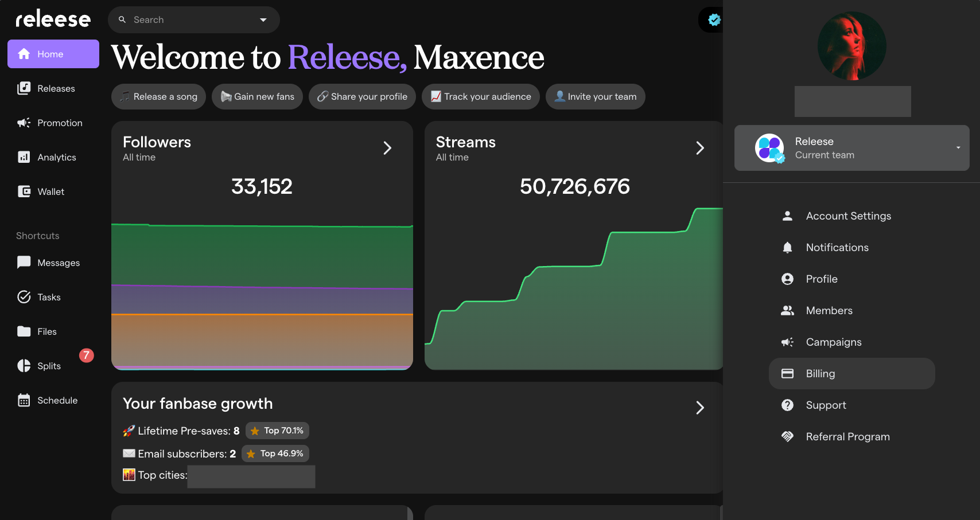Click the Billing card icon
Screen dimensions: 980x520
click(x=787, y=374)
